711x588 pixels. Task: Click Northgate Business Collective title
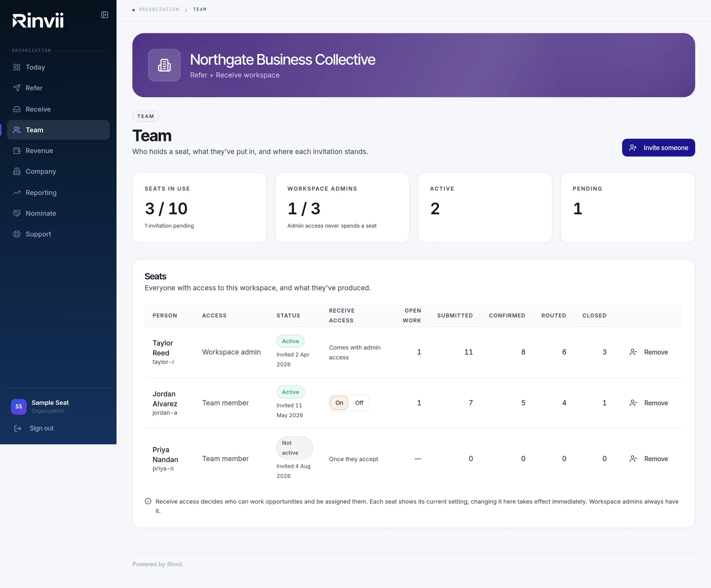[x=282, y=60]
